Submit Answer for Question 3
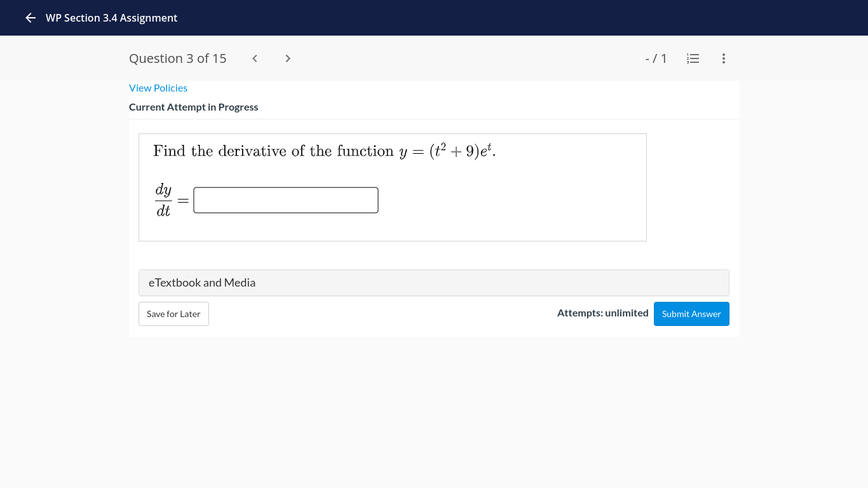The image size is (868, 488). tap(691, 313)
